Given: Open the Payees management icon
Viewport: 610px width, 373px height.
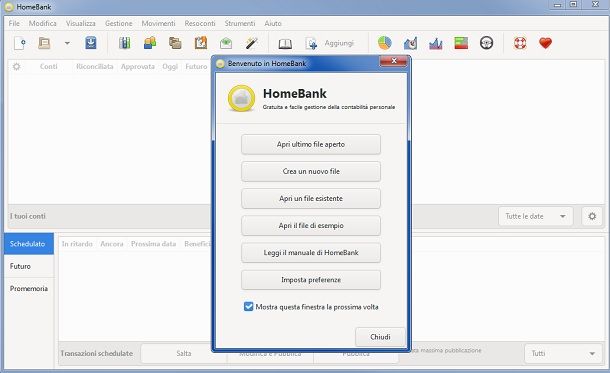Looking at the screenshot, I should (150, 43).
